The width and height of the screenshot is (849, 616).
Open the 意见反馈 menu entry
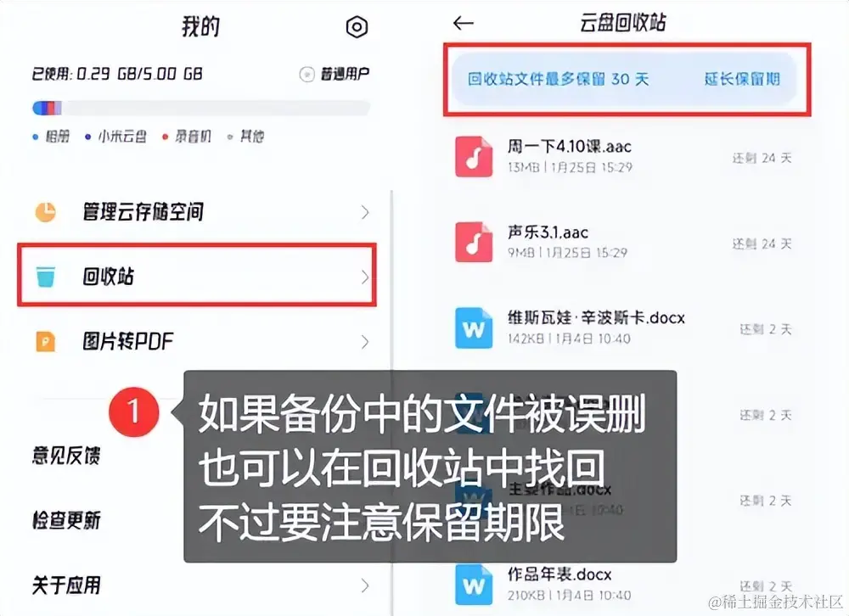pos(66,456)
